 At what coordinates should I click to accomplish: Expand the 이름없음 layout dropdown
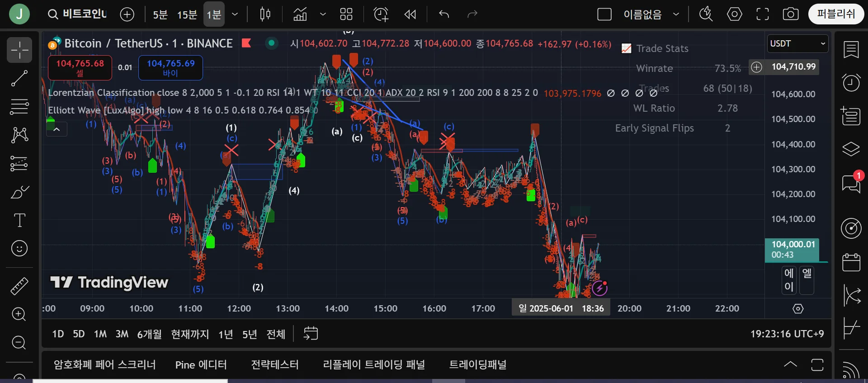point(676,14)
